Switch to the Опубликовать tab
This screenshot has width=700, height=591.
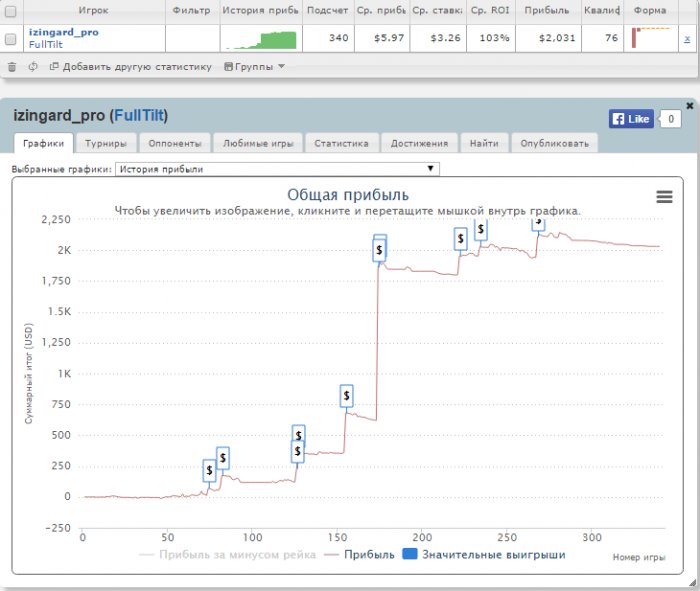click(x=554, y=143)
